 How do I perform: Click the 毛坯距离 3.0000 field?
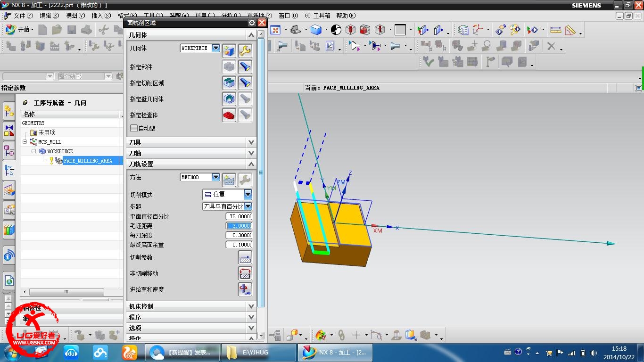(x=239, y=226)
